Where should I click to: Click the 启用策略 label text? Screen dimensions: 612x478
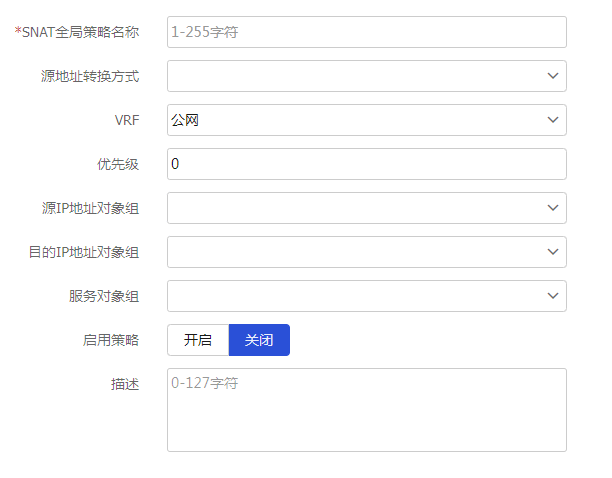tap(111, 340)
